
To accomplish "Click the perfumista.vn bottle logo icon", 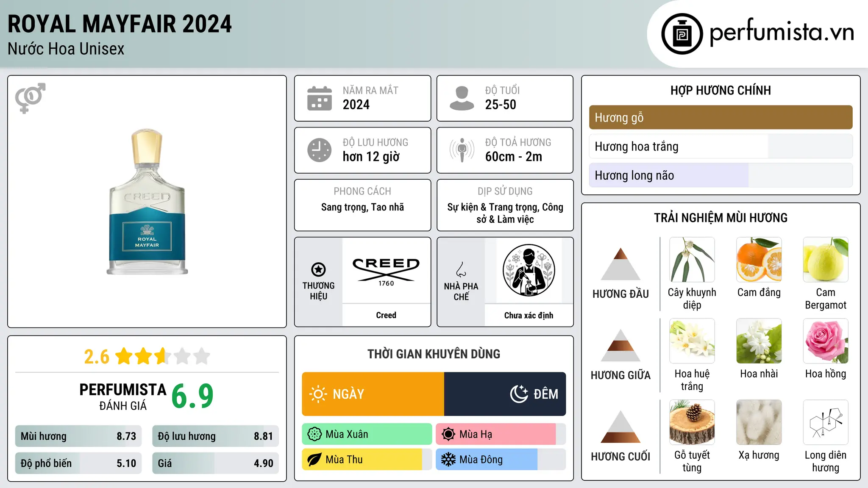I will point(682,34).
